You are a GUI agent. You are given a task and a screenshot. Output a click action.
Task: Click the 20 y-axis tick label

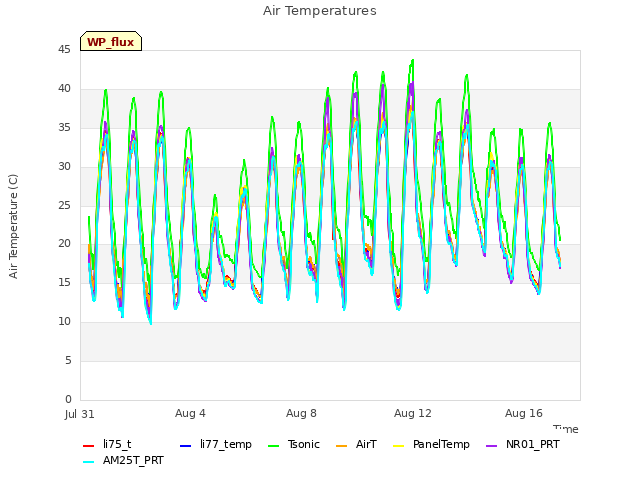point(64,244)
